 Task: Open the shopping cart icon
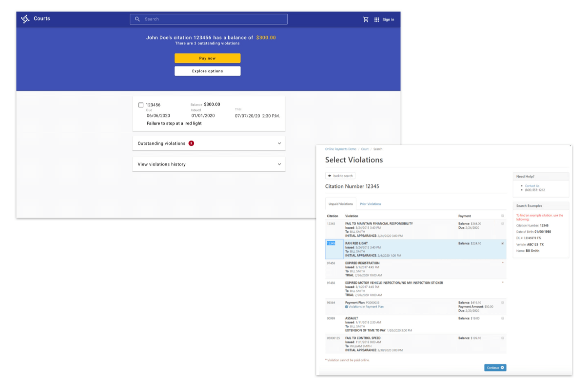click(x=366, y=20)
